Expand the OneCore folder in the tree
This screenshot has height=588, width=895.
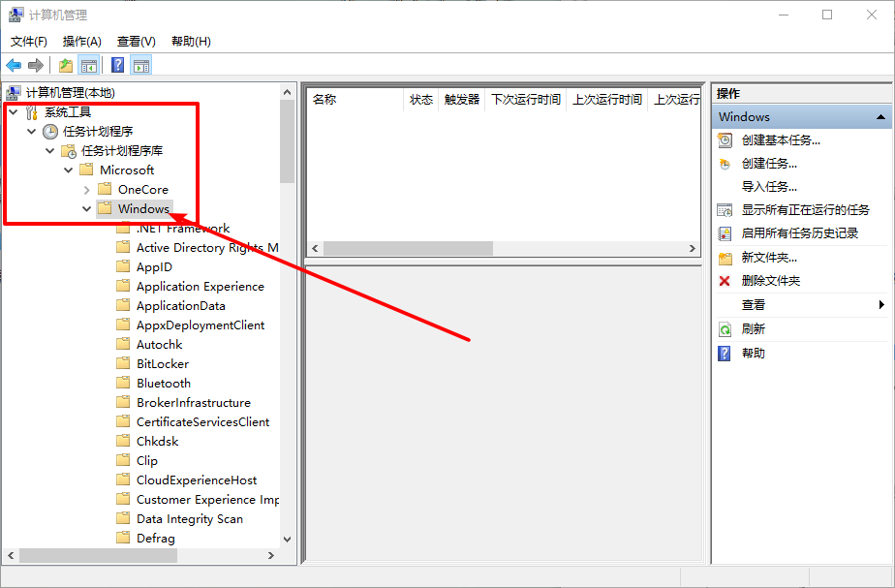tap(85, 189)
